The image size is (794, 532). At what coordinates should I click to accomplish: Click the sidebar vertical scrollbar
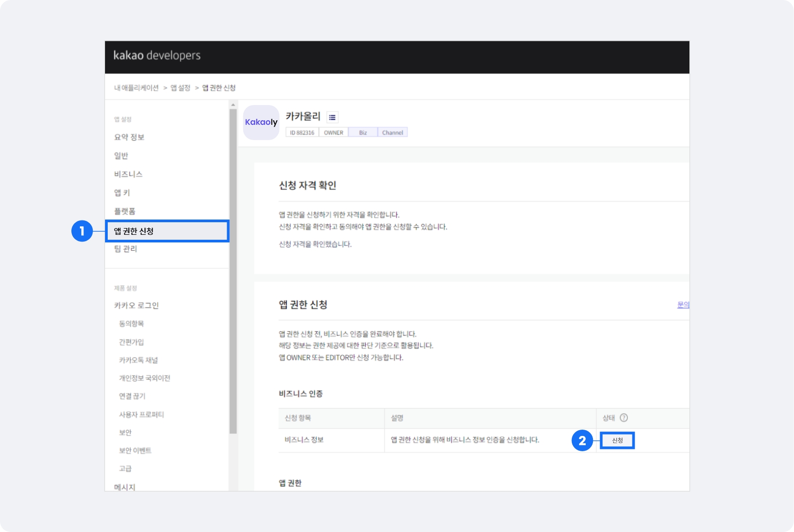click(x=233, y=271)
